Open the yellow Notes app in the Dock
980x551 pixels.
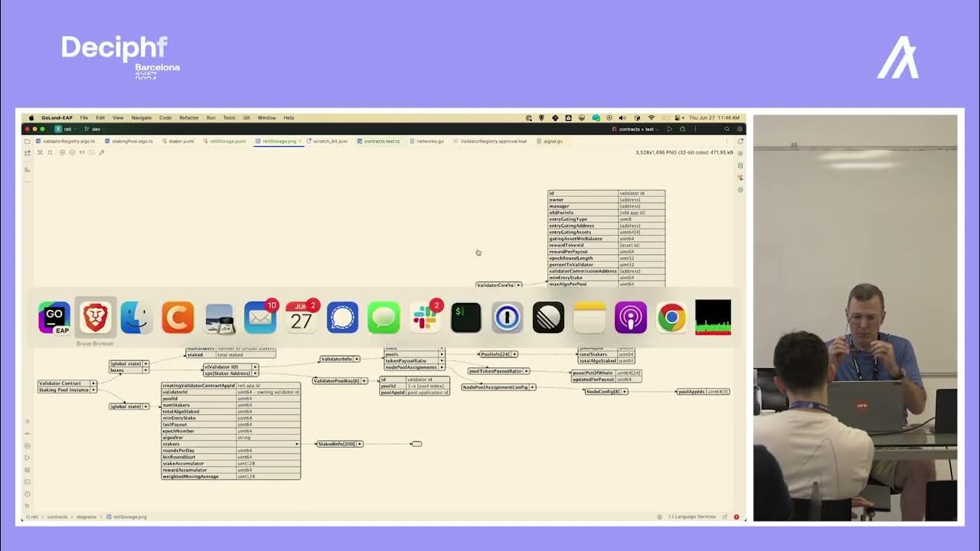coord(590,318)
